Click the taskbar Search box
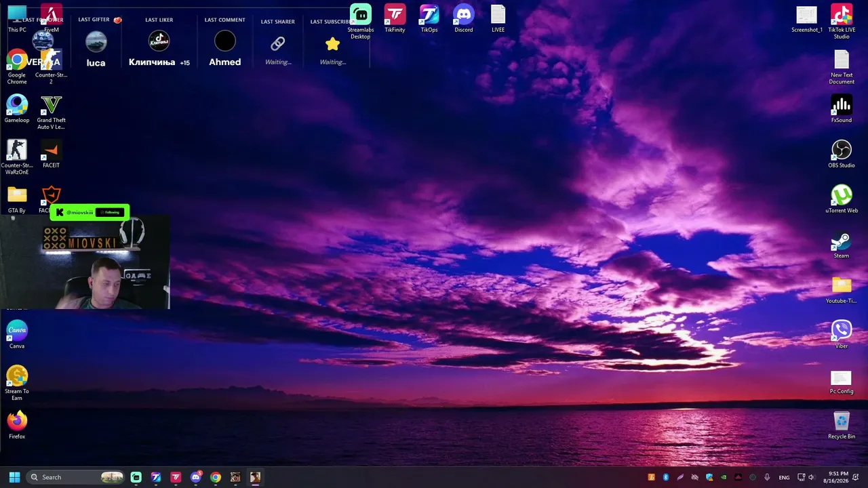 [x=77, y=477]
